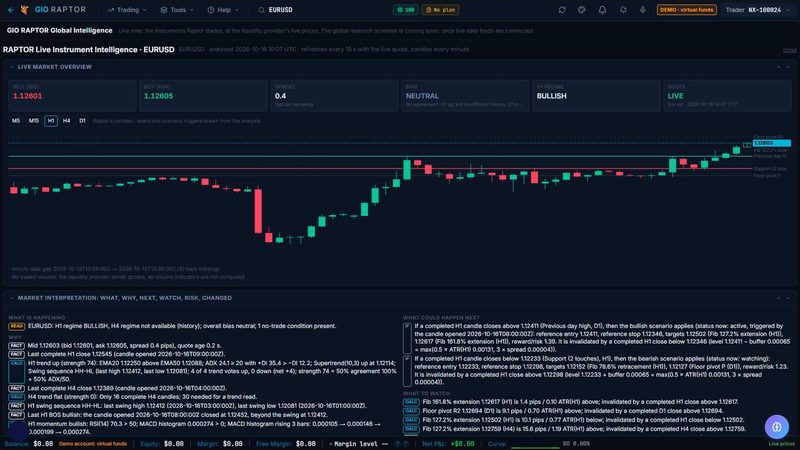
Task: Open the Trading menu
Action: pos(127,10)
